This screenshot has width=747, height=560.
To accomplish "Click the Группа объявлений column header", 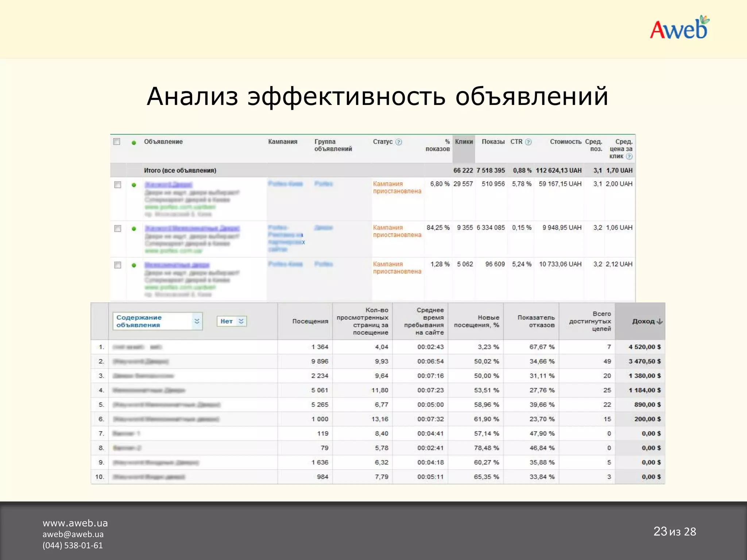I will [333, 145].
